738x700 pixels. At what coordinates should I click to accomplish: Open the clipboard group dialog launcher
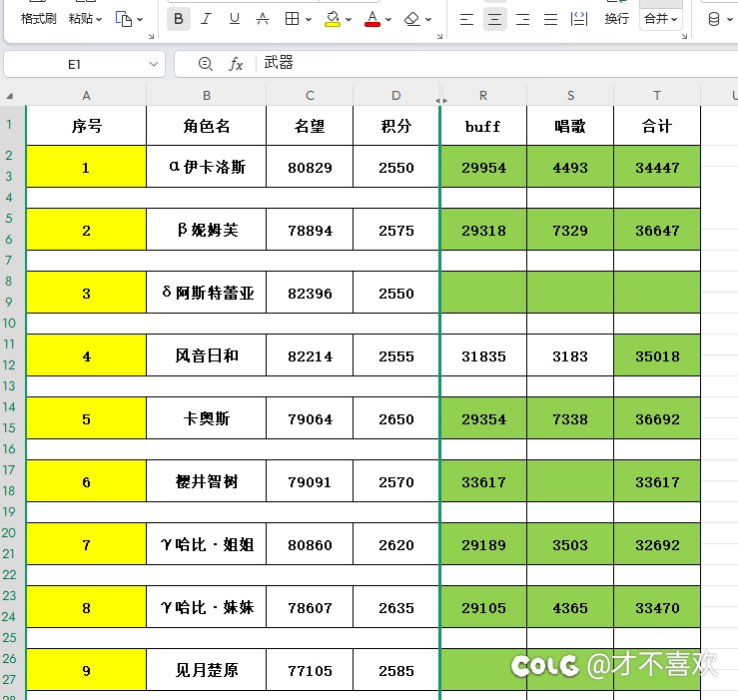pos(151,36)
